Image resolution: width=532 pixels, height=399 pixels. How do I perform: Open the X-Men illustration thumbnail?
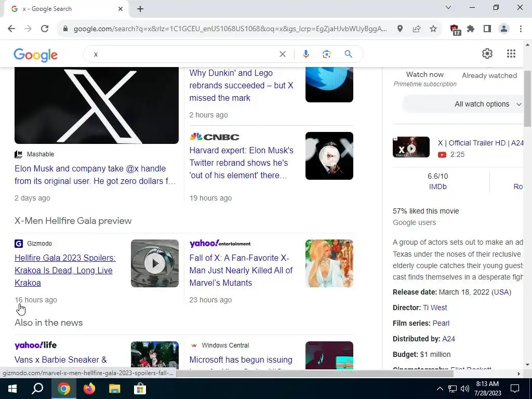click(329, 263)
